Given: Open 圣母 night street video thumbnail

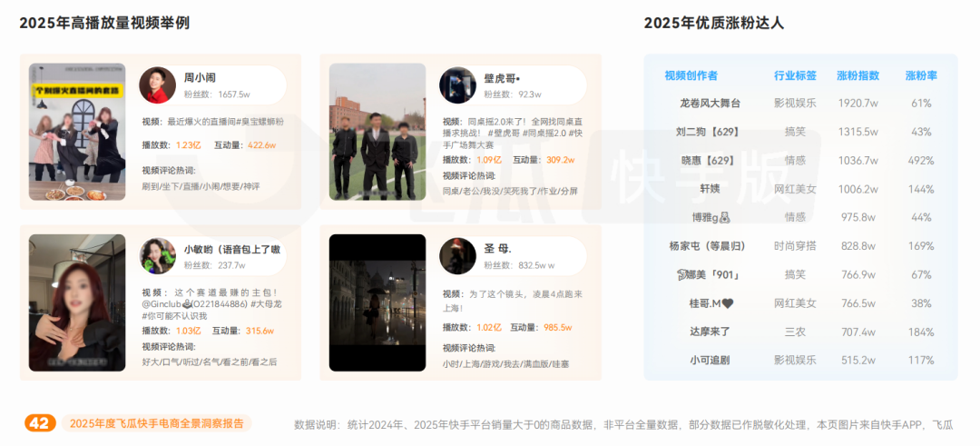Looking at the screenshot, I should pos(377,302).
